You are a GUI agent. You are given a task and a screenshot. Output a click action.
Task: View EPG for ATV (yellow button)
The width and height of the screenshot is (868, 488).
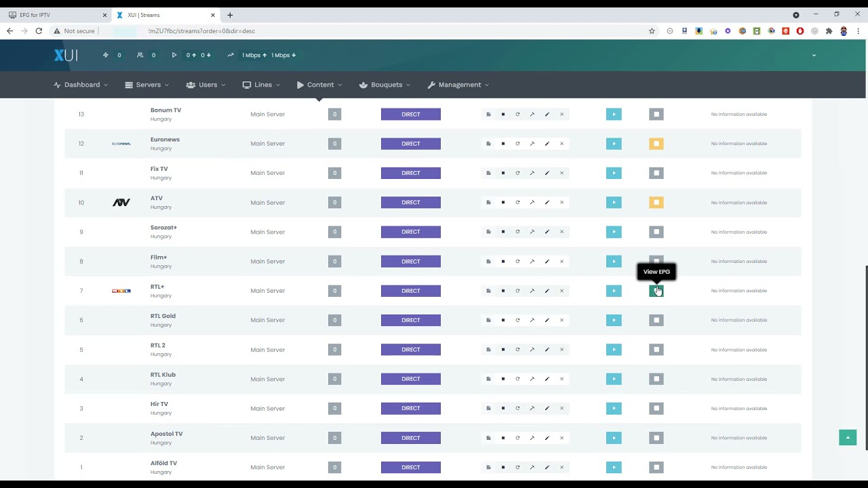pyautogui.click(x=656, y=203)
